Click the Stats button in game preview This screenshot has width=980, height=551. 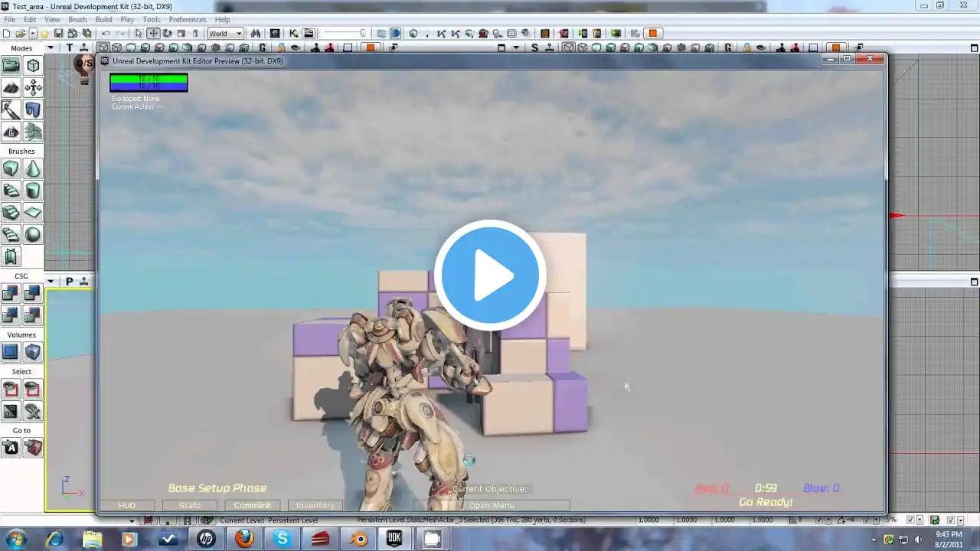point(190,505)
